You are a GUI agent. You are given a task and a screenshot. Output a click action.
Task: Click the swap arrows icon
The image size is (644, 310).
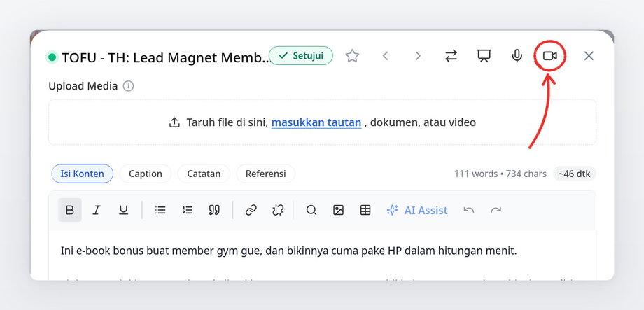pos(451,56)
